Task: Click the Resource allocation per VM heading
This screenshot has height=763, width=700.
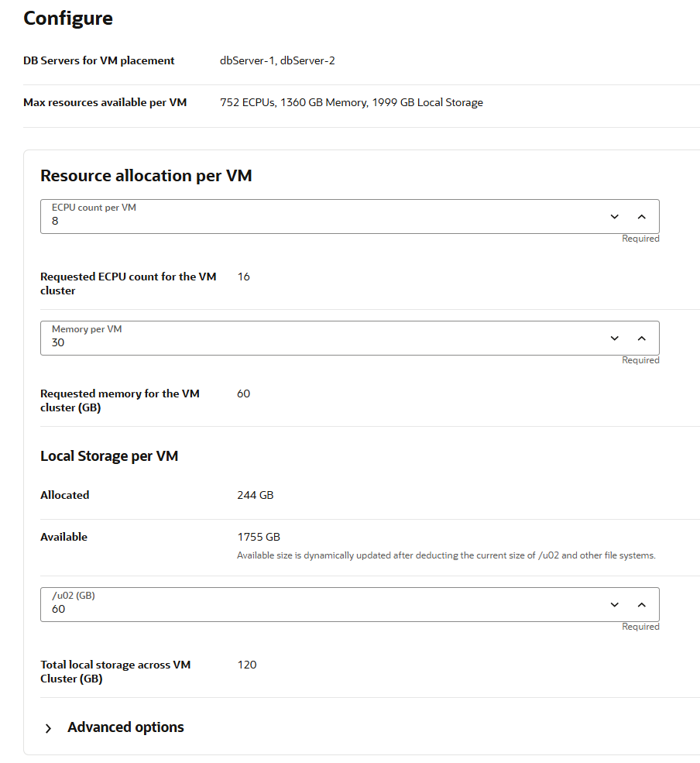Action: pos(146,176)
